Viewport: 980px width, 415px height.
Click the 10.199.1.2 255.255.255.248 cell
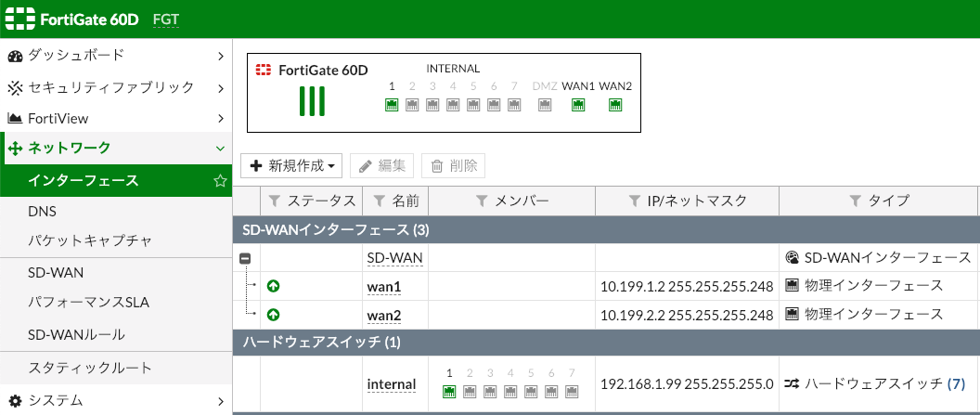687,286
